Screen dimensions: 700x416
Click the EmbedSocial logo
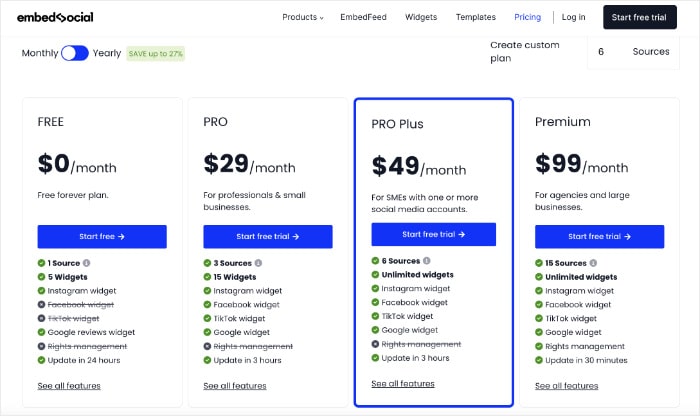tap(55, 17)
